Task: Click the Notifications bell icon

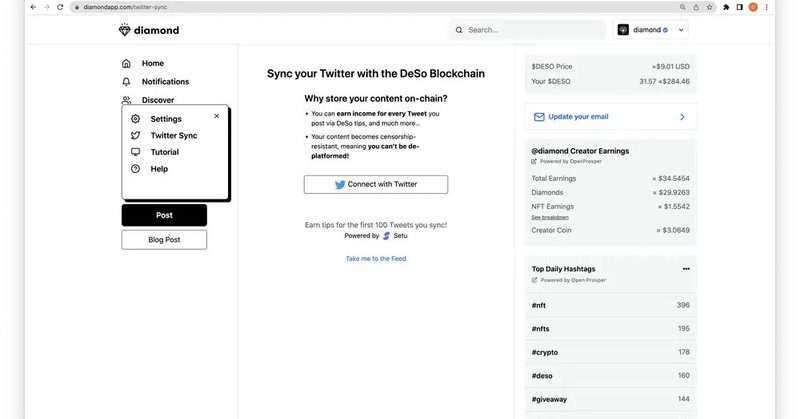Action: coord(127,82)
